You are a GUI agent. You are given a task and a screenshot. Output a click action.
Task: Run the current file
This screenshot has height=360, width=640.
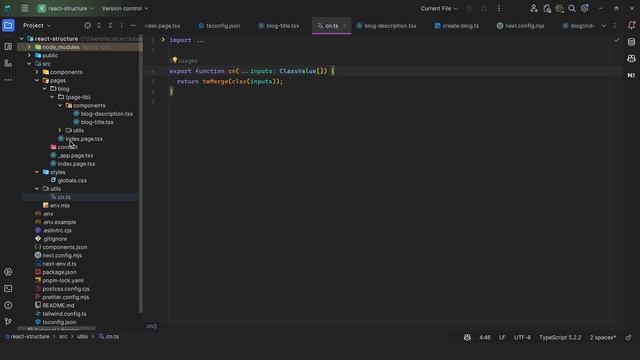click(x=469, y=9)
